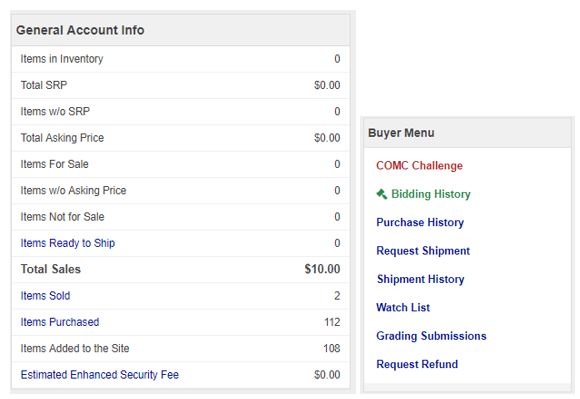The height and width of the screenshot is (399, 580).
Task: Click Estimated Enhanced Security Fee link
Action: tap(100, 375)
